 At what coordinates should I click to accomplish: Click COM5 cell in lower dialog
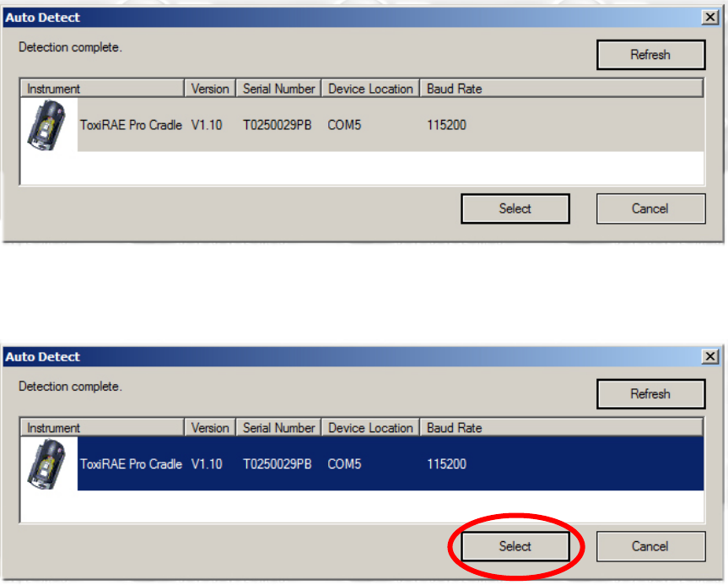(344, 464)
